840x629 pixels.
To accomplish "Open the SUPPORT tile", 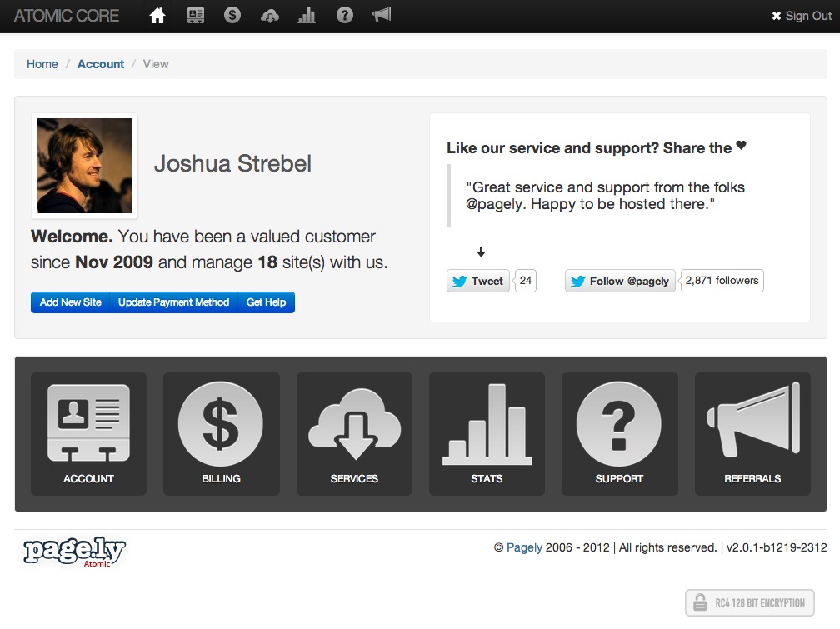I will tap(619, 433).
